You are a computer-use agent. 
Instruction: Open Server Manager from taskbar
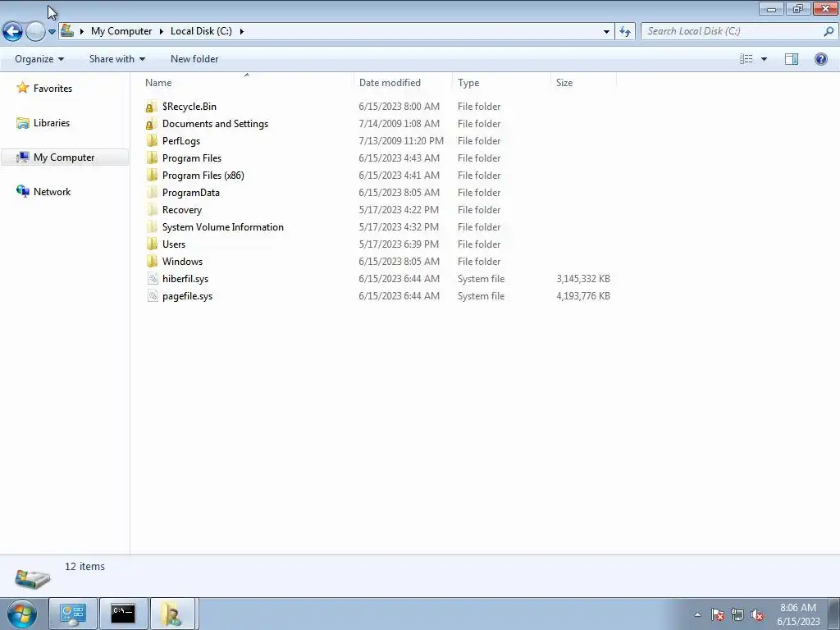(x=73, y=614)
